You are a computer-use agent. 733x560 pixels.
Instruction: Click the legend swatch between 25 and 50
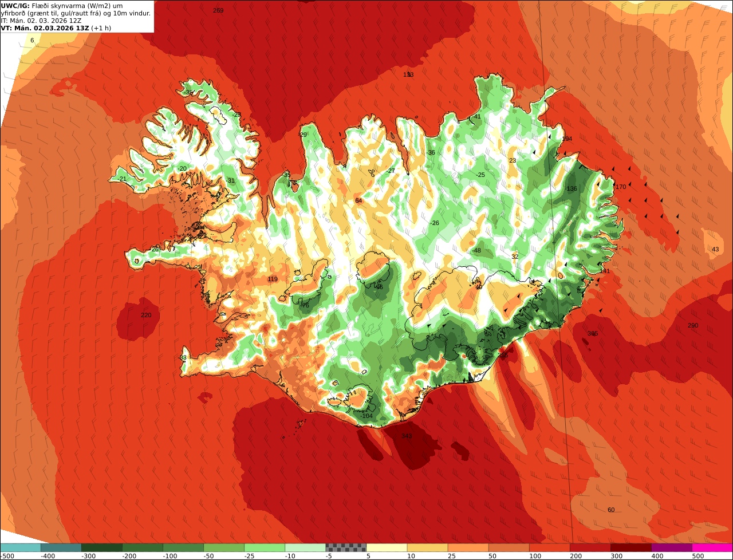468,547
